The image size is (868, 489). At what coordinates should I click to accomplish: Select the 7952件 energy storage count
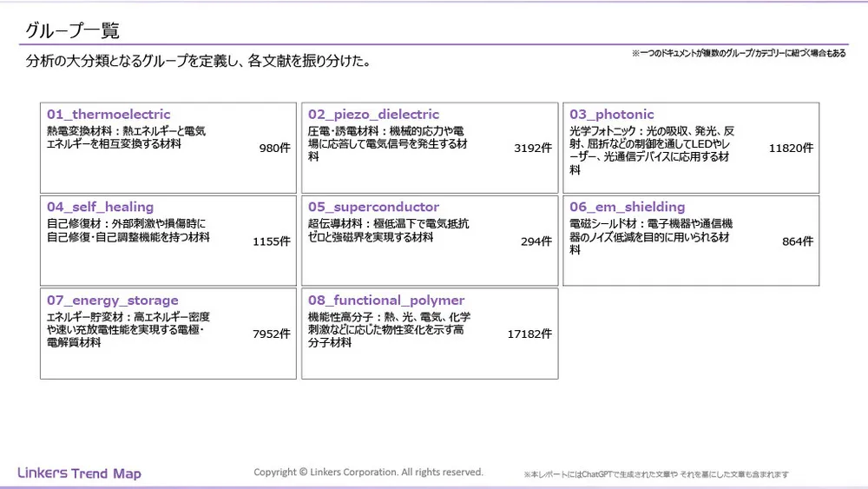coord(271,334)
